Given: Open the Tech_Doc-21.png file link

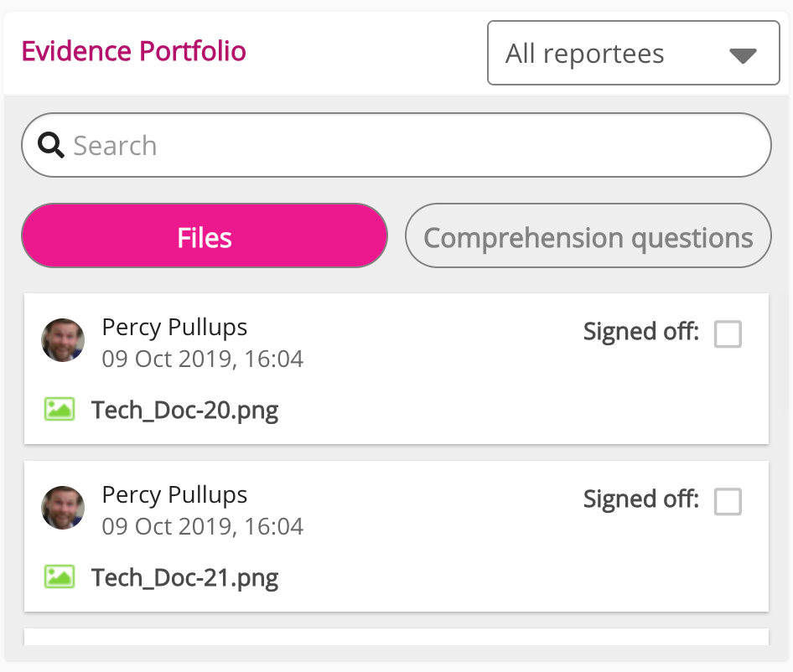Looking at the screenshot, I should [185, 578].
